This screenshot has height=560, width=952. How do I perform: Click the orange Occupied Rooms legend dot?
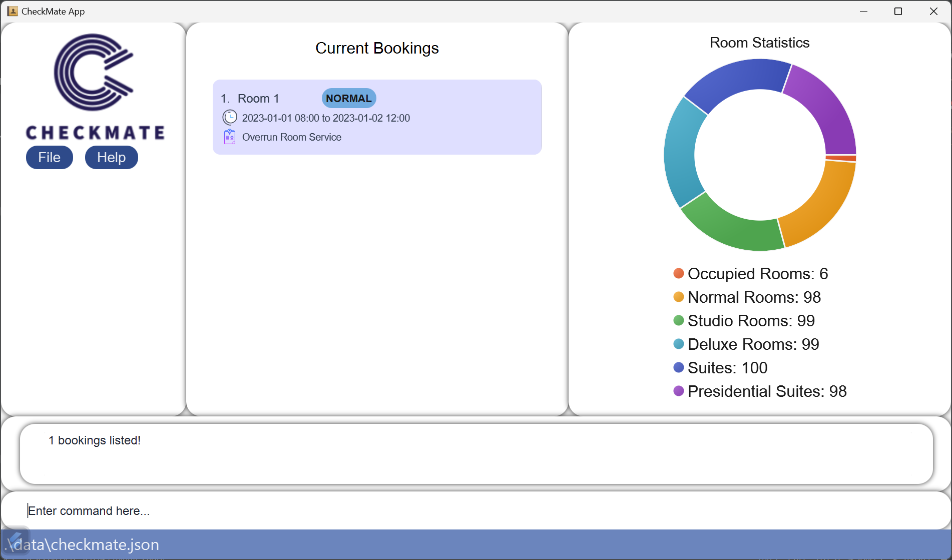[679, 273]
